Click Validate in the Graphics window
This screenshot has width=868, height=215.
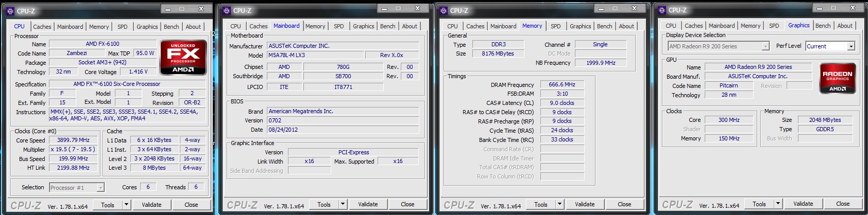(803, 204)
